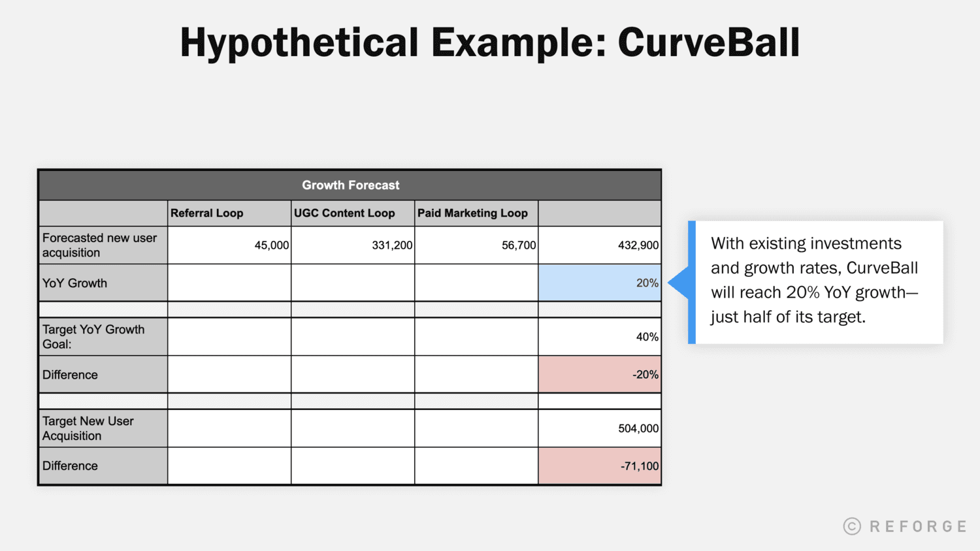The width and height of the screenshot is (980, 551).
Task: Click the 'Difference' label above Target New User Acquisition
Action: (103, 375)
